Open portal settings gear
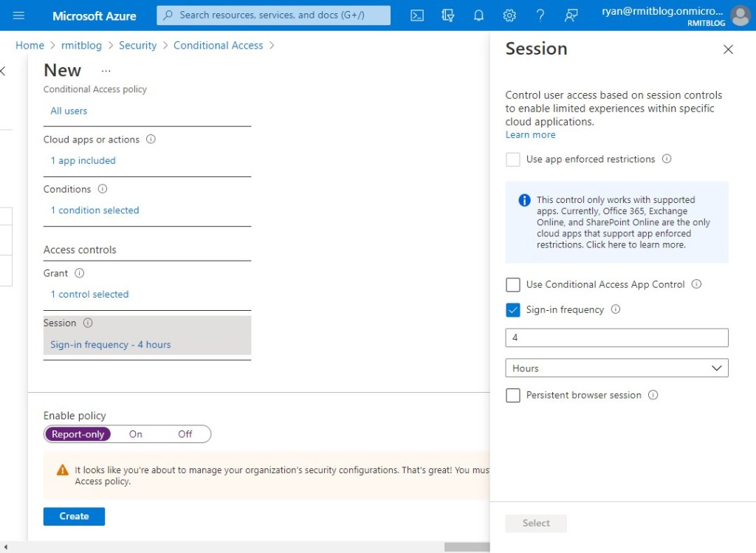The image size is (756, 553). click(x=509, y=16)
